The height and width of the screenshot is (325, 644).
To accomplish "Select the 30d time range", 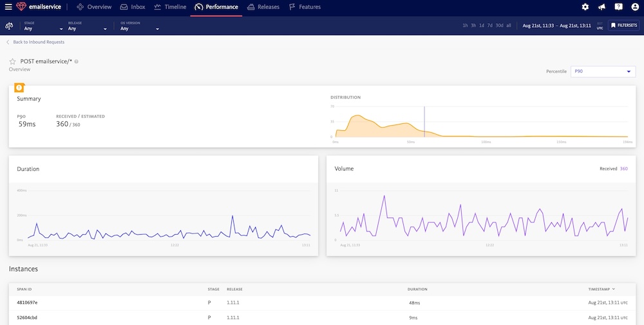I will coord(500,26).
